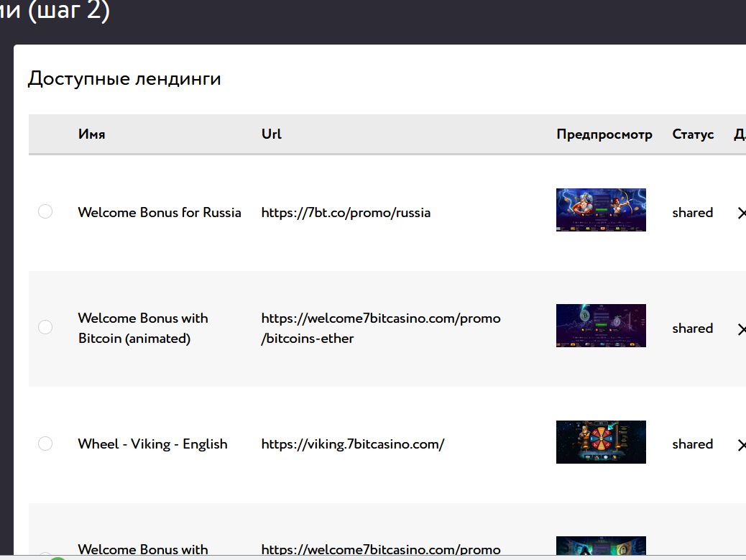Image resolution: width=746 pixels, height=560 pixels.
Task: Pick the Wheel - Viking - English radio button
Action: (x=45, y=444)
